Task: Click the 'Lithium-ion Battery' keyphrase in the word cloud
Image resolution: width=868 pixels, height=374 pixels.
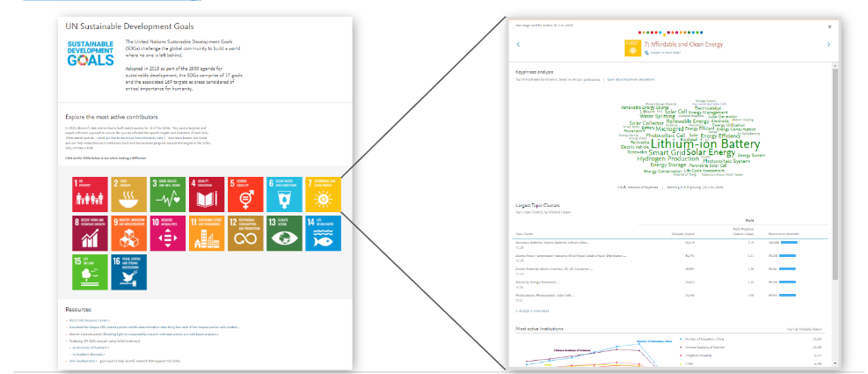Action: pyautogui.click(x=705, y=145)
